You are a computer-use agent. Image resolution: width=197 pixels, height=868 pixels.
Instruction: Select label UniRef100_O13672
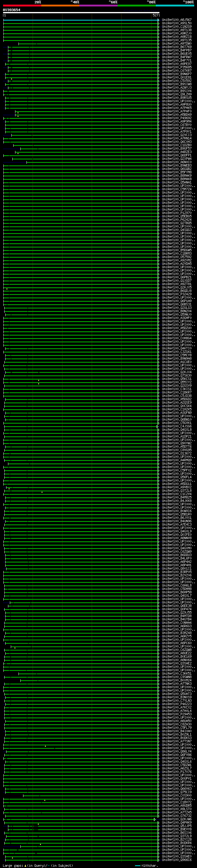[x=177, y=453]
